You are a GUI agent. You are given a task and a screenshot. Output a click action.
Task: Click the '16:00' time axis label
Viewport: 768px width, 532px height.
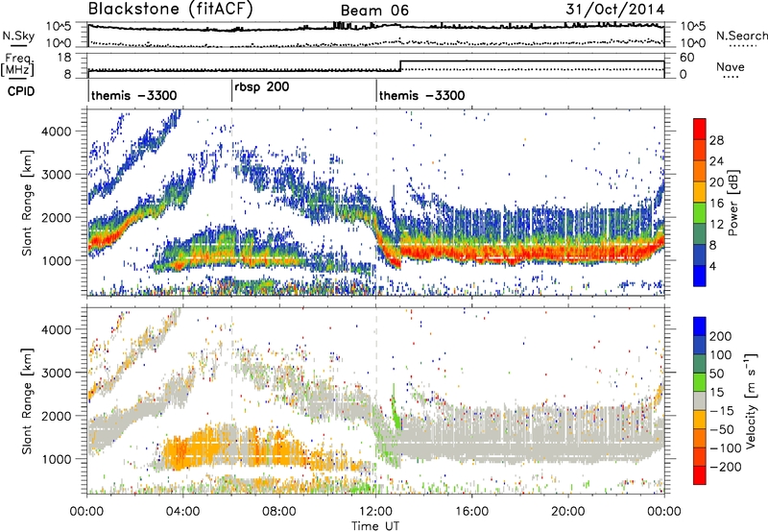[471, 512]
